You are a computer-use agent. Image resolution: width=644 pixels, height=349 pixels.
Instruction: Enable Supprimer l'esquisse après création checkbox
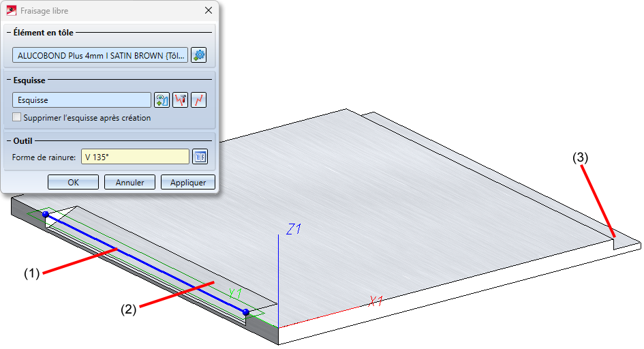coord(16,117)
